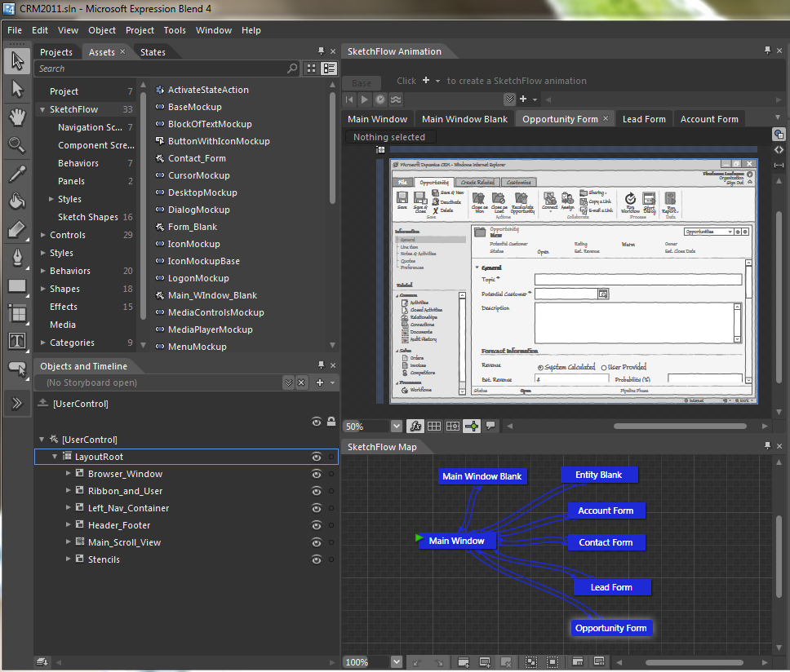
Task: Hide the Ribbon_and_User layer
Action: point(317,491)
